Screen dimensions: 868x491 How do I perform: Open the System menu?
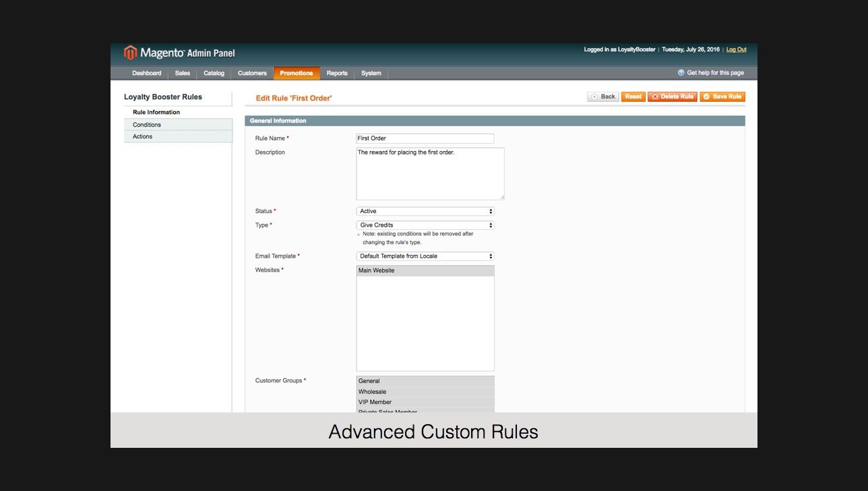point(371,73)
